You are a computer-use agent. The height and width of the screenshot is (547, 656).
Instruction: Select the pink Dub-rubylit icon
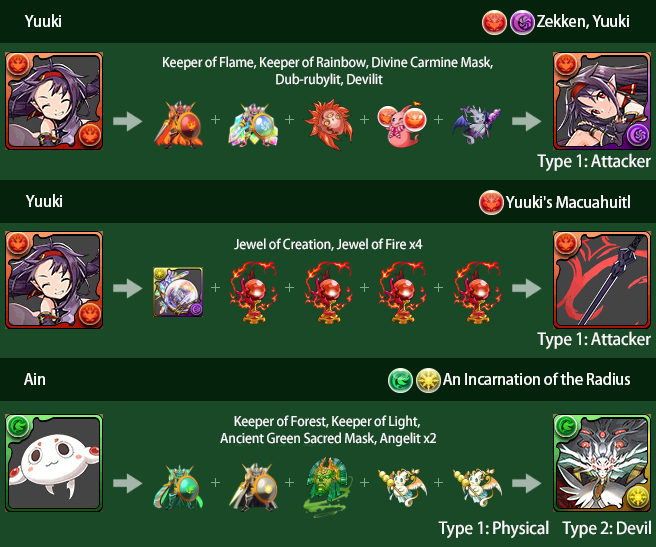(402, 124)
